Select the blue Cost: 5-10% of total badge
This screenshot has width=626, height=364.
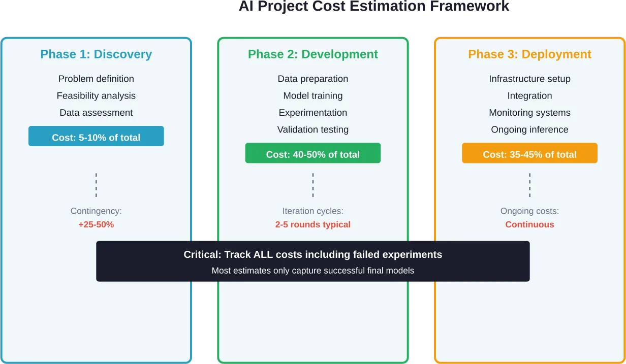[x=96, y=137]
